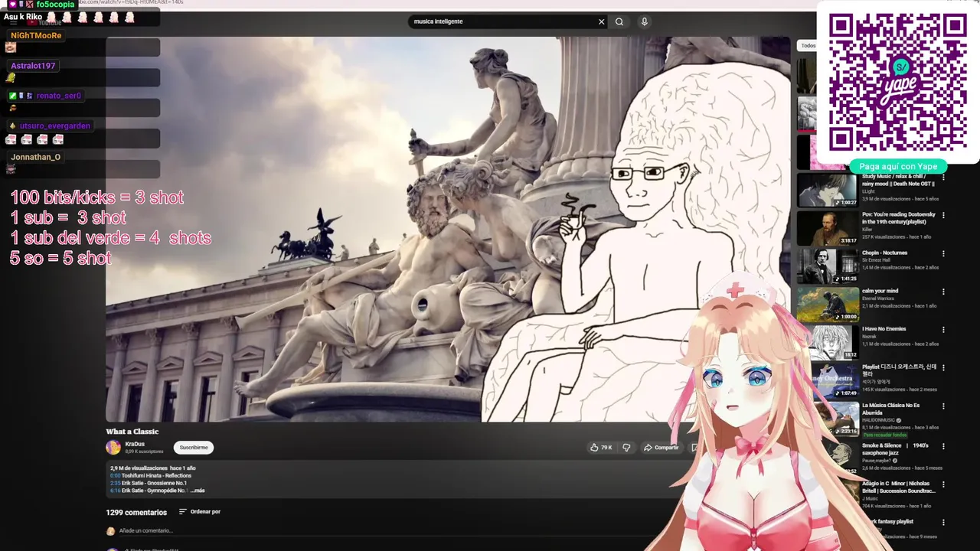The width and height of the screenshot is (980, 551).
Task: Open three-dot menu for La Música Clásica video
Action: pyautogui.click(x=943, y=406)
